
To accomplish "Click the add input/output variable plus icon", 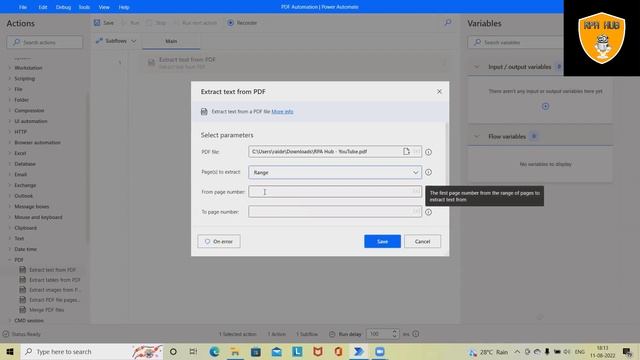I will click(x=545, y=107).
